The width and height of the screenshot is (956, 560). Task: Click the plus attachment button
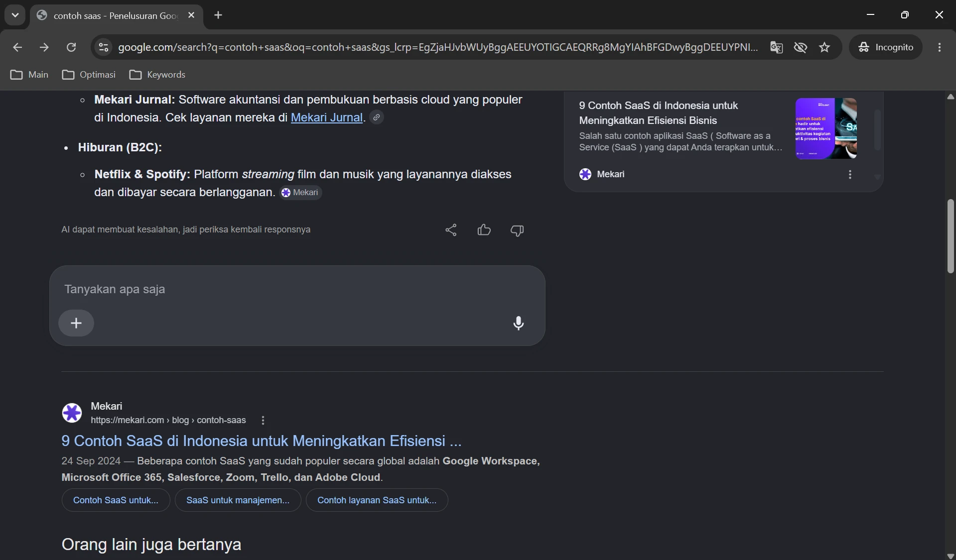[76, 323]
